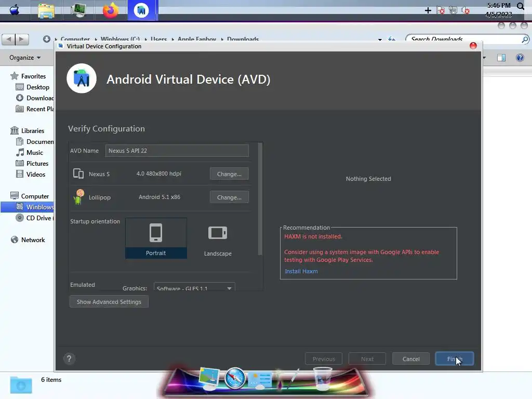Click the refresh arrows beside address bar
The width and height of the screenshot is (532, 399).
(392, 39)
